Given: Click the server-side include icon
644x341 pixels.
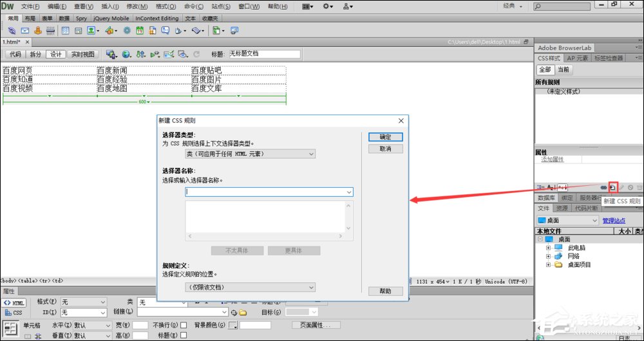Looking at the screenshot, I should tap(153, 30).
